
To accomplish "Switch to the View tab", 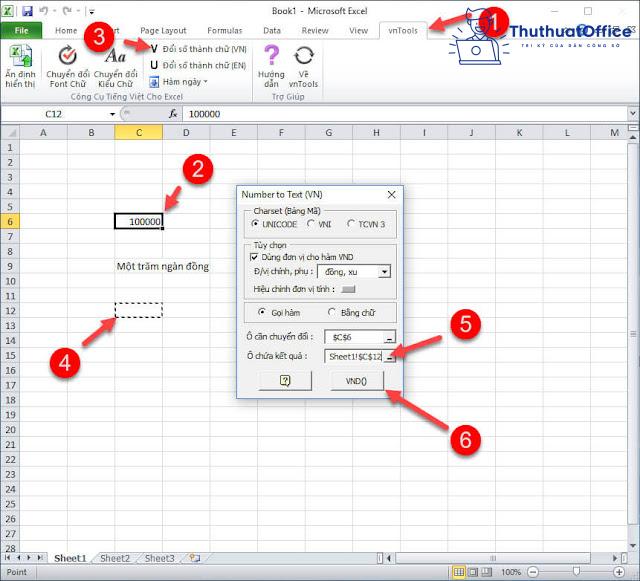I will pos(358,31).
